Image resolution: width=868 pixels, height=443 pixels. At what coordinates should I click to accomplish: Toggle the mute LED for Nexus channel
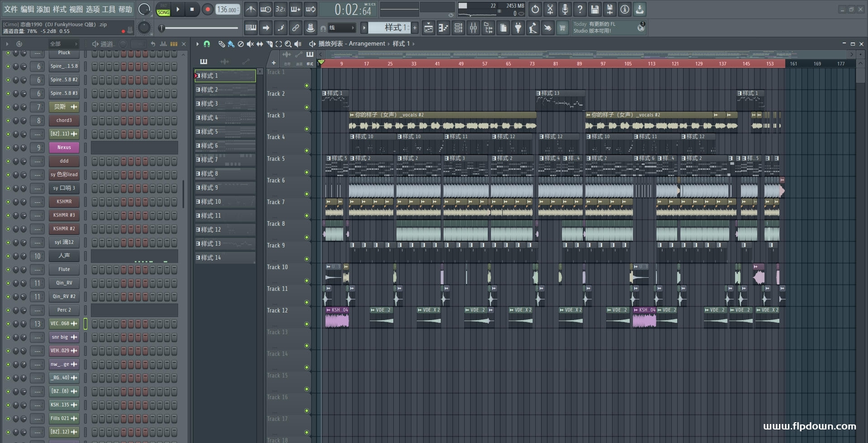click(8, 148)
